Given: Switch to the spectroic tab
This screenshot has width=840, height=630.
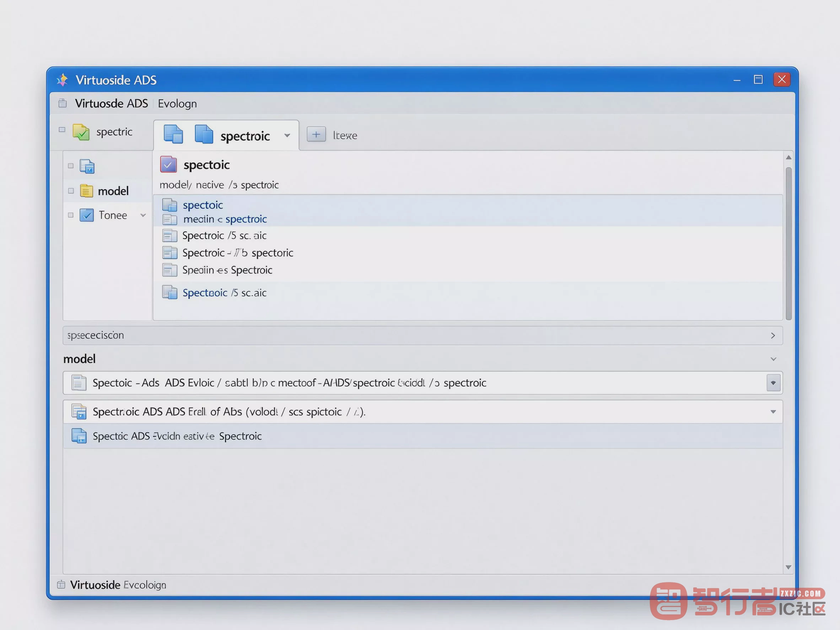Looking at the screenshot, I should [226, 136].
